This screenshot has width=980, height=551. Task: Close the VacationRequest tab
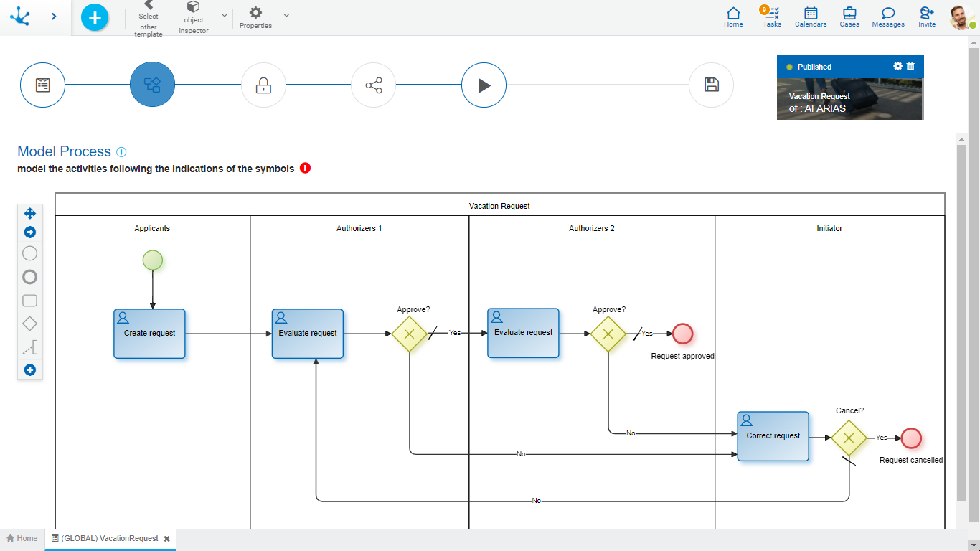[x=166, y=539]
